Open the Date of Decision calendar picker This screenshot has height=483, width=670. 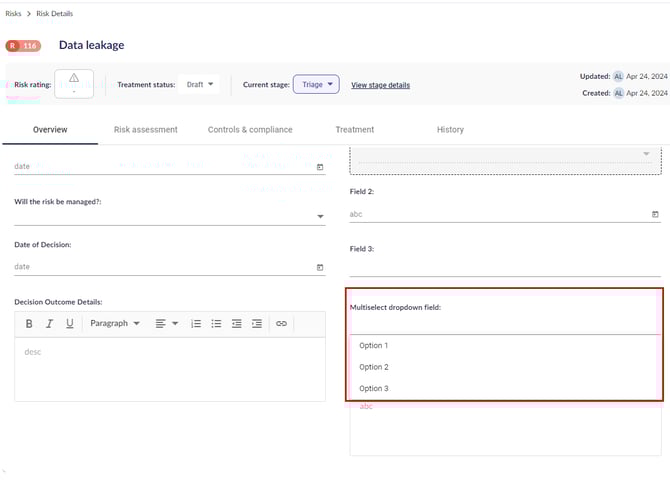tap(320, 267)
